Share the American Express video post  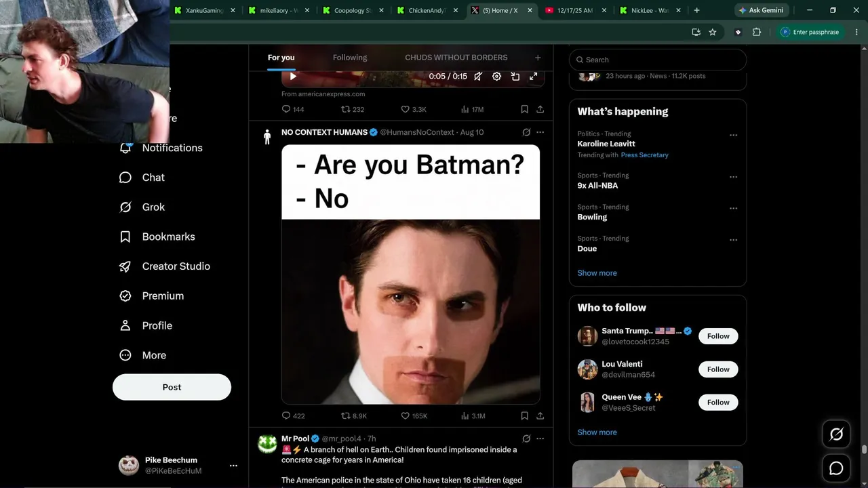(x=540, y=109)
